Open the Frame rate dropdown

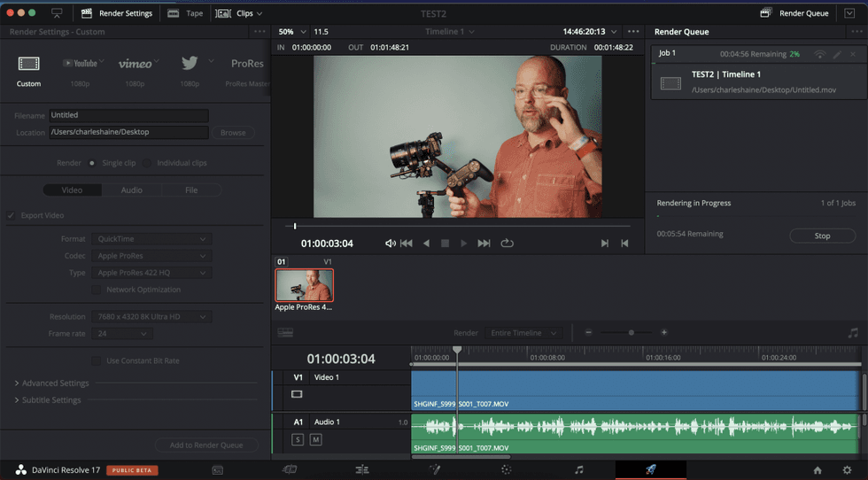click(122, 334)
